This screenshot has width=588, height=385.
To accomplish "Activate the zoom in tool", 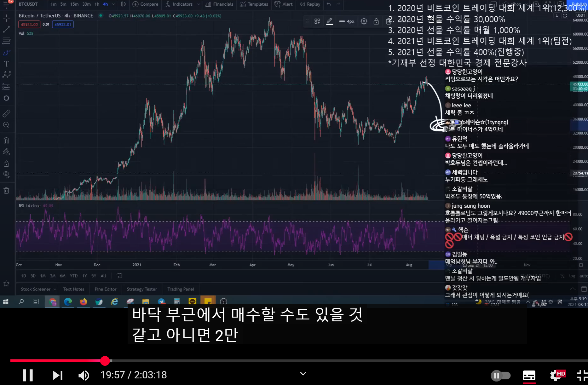I will click(x=6, y=125).
